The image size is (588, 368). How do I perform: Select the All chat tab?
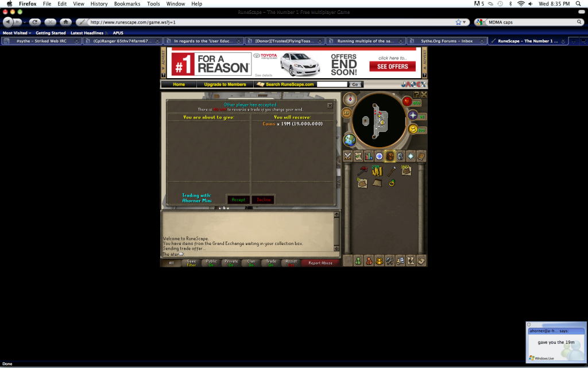[x=171, y=263]
